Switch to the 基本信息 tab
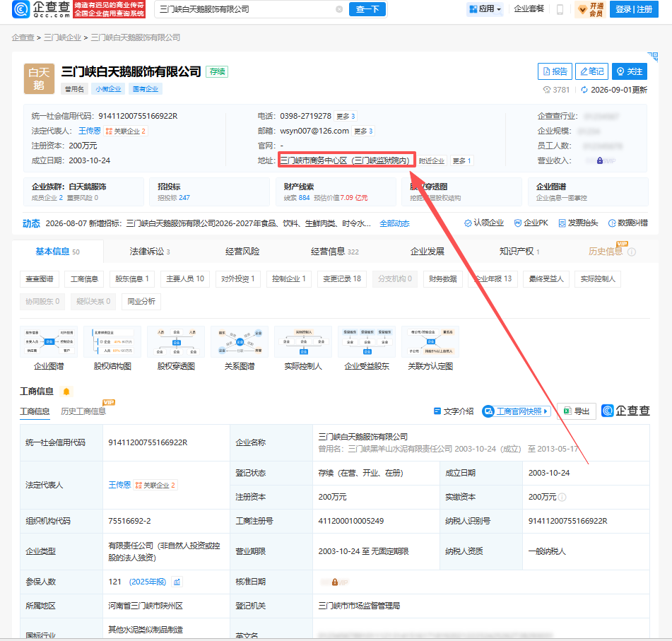Viewport: 672px width, 641px height. pyautogui.click(x=58, y=252)
